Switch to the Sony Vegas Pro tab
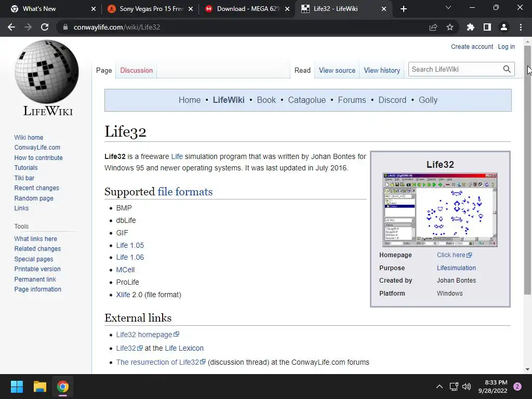The image size is (532, 399). click(150, 9)
